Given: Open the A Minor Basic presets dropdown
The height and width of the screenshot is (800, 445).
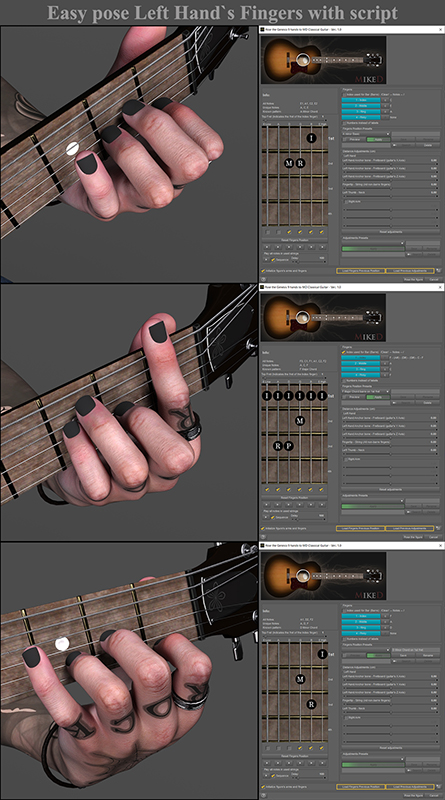Looking at the screenshot, I should click(366, 134).
